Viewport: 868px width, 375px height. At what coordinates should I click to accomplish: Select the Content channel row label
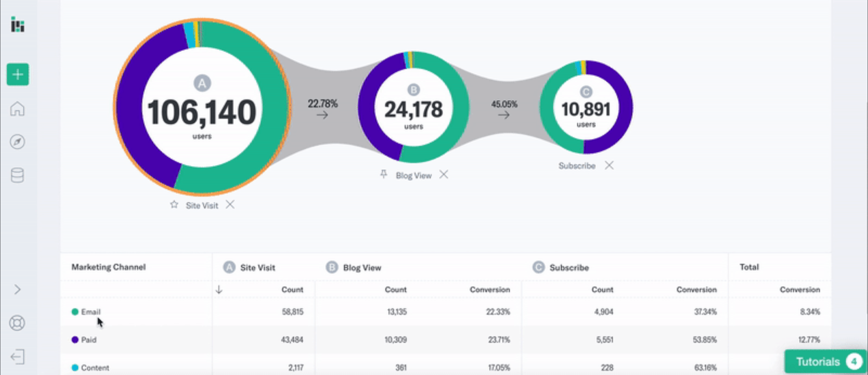(95, 368)
